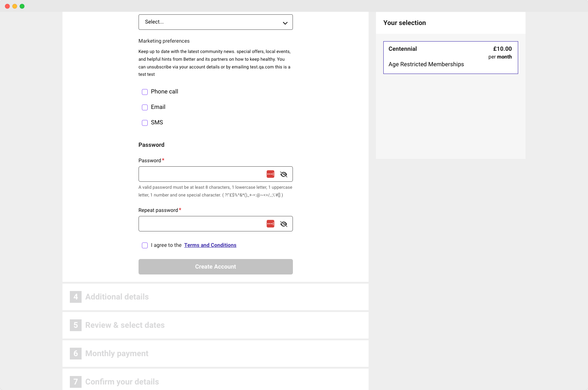Open the Terms and Conditions link
Image resolution: width=588 pixels, height=390 pixels.
pos(210,245)
